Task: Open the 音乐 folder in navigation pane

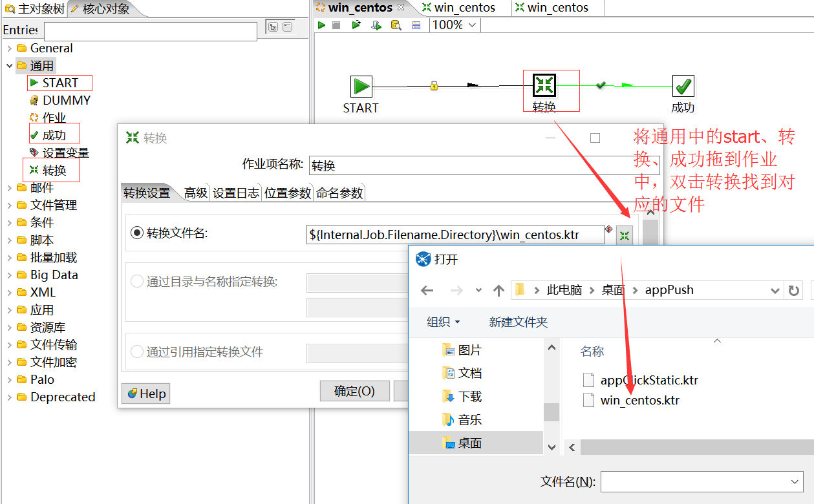Action: pos(462,420)
